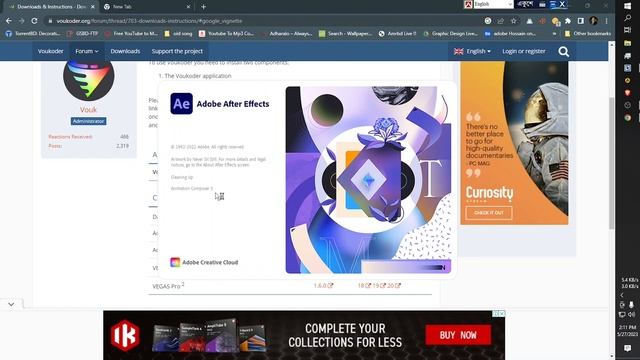
Task: Search the Voukoder site using the magnifier icon
Action: pyautogui.click(x=564, y=51)
